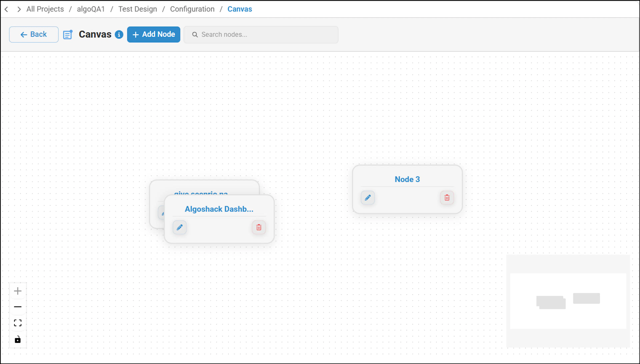Click the search magnifier icon
This screenshot has width=640, height=364.
click(195, 34)
